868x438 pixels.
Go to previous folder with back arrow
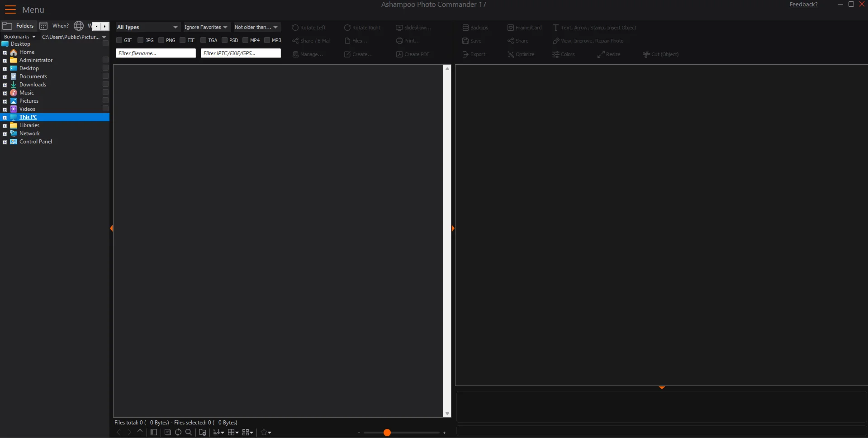pos(119,432)
